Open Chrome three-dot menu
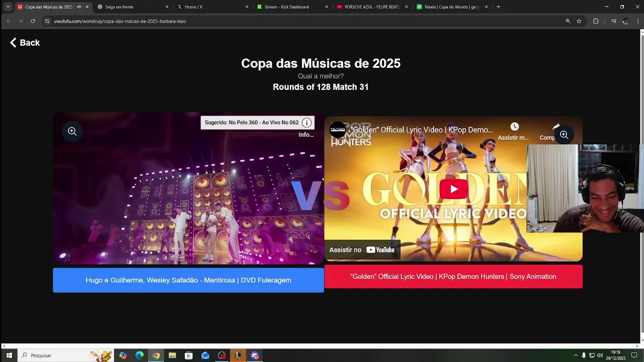 pyautogui.click(x=638, y=21)
